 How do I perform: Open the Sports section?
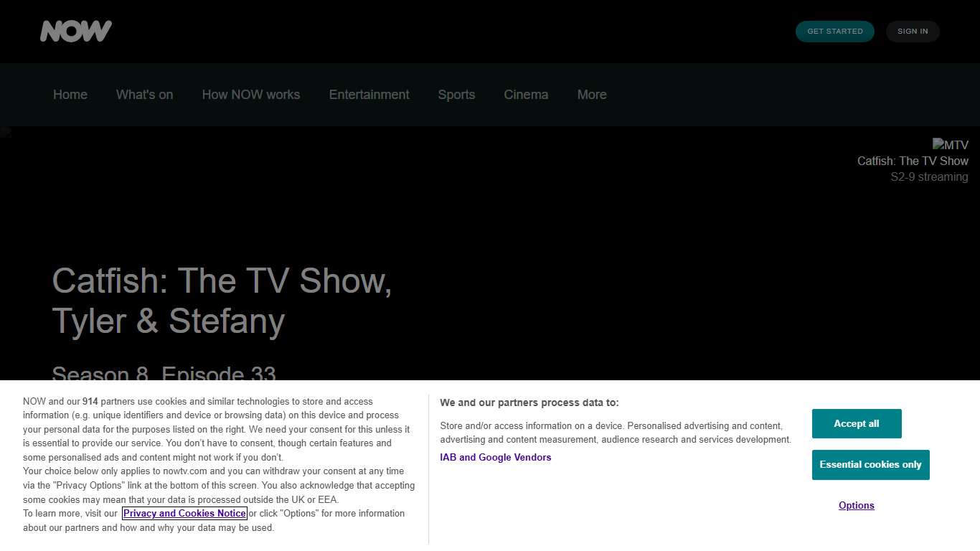(456, 94)
